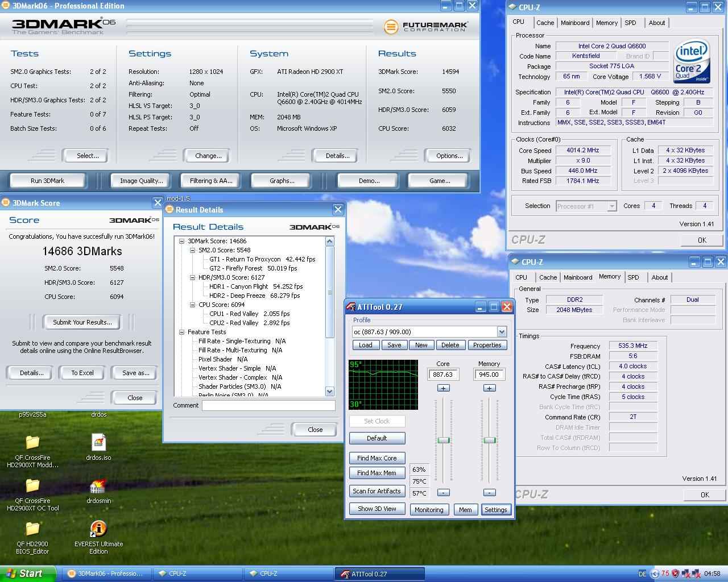The width and height of the screenshot is (728, 582).
Task: Collapse the Feature Tests tree node
Action: pos(182,332)
